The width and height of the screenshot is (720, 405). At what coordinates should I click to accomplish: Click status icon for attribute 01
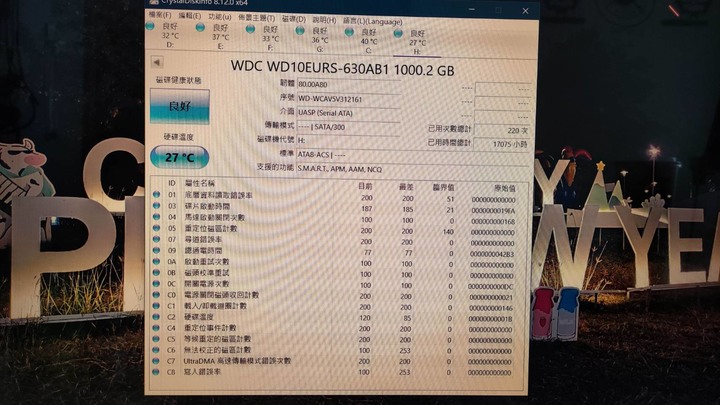(x=157, y=195)
